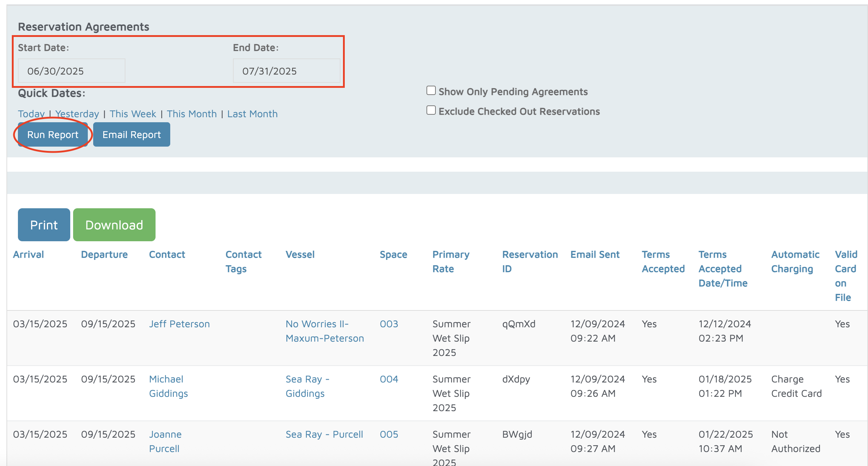This screenshot has width=868, height=466.
Task: Pick This Week quick date link
Action: click(133, 114)
